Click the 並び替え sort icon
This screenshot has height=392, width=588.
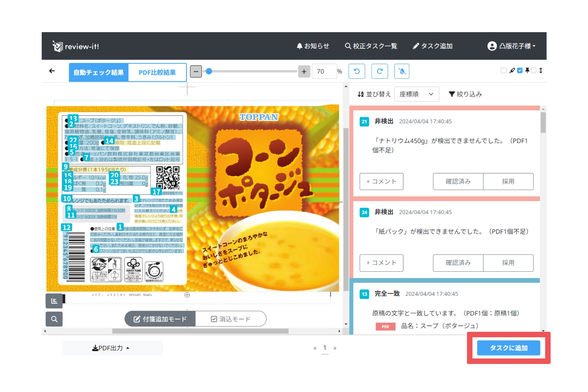tap(361, 94)
